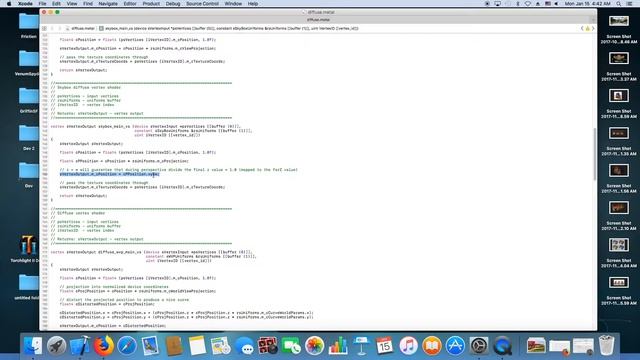Open Photo Booth from the Dock
The width and height of the screenshot is (640, 360).
[x=268, y=345]
